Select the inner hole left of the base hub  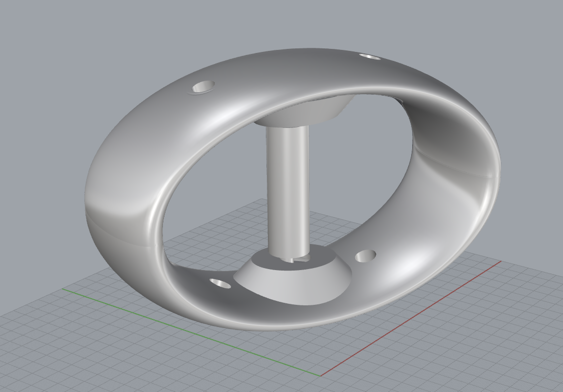(220, 283)
